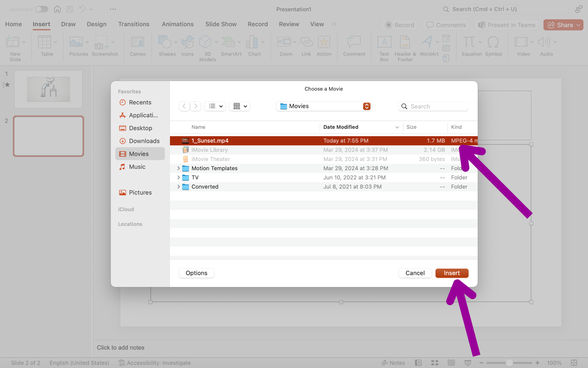The image size is (588, 368).
Task: Open the list view options dropdown
Action: pyautogui.click(x=215, y=106)
